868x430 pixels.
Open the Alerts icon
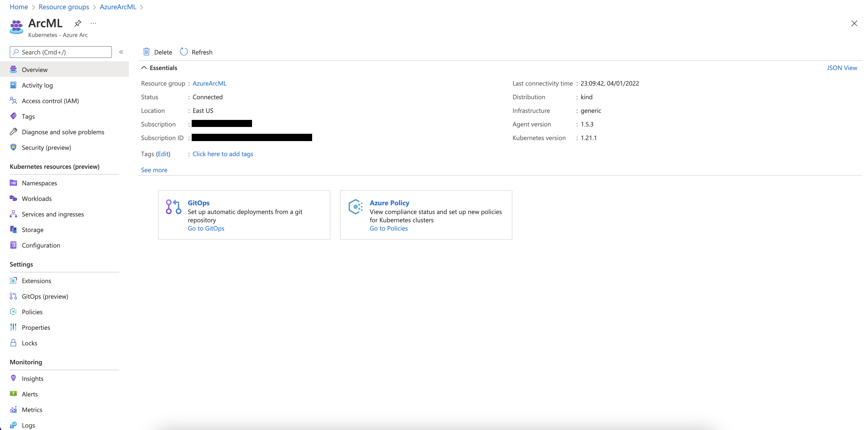[x=13, y=394]
